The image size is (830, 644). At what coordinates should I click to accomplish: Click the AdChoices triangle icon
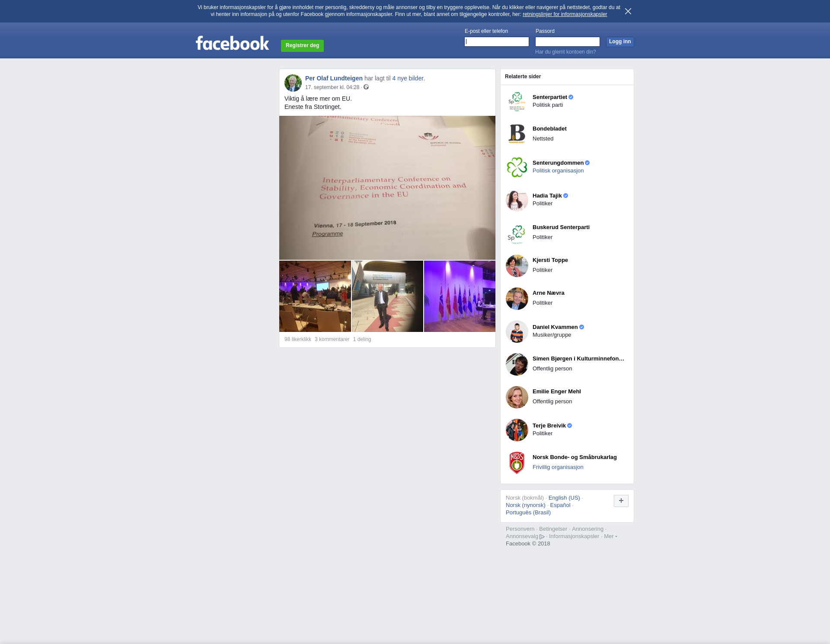[542, 537]
